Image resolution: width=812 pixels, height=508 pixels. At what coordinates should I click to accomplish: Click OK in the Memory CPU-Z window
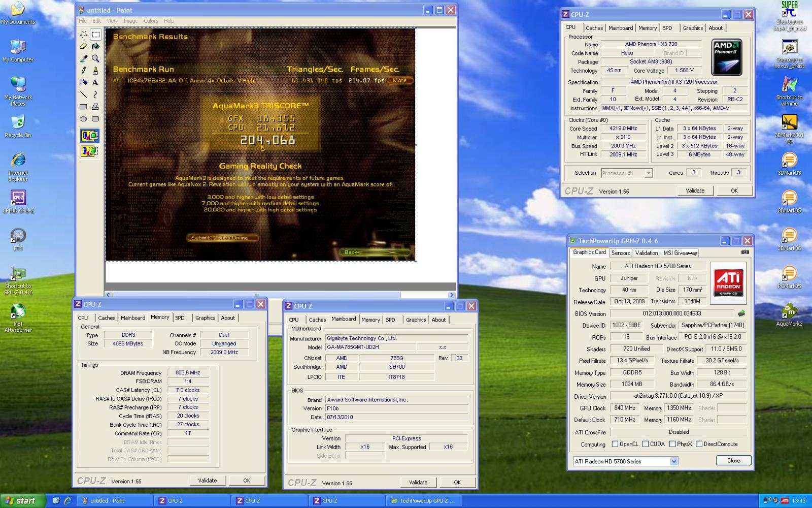tap(247, 480)
